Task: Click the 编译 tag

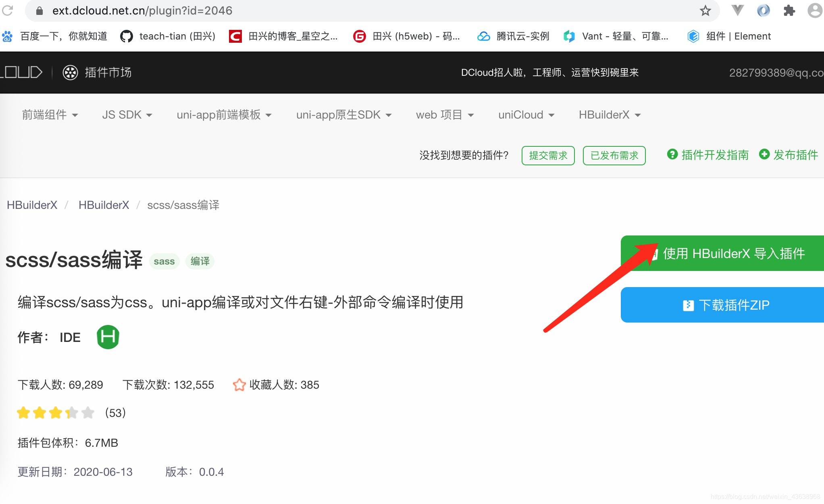Action: click(200, 261)
